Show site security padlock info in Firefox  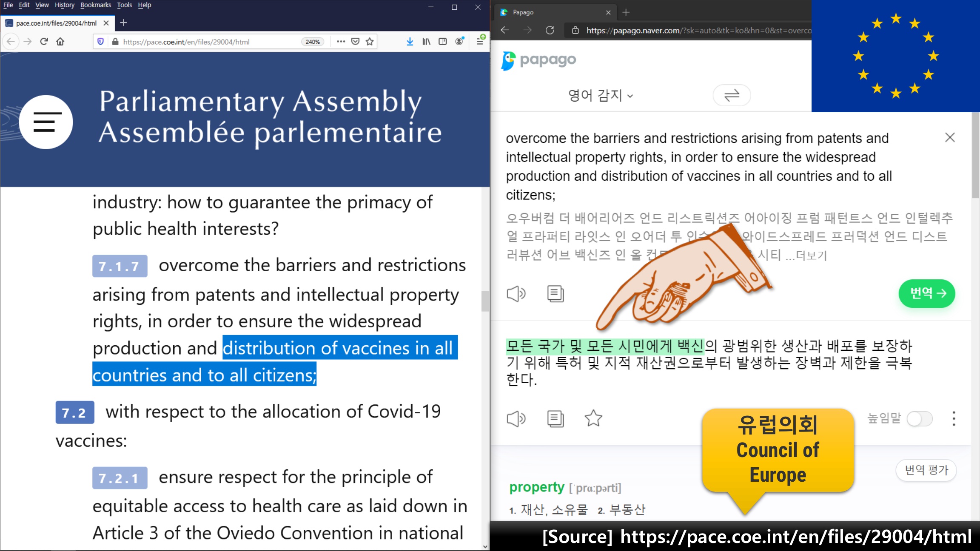[115, 42]
